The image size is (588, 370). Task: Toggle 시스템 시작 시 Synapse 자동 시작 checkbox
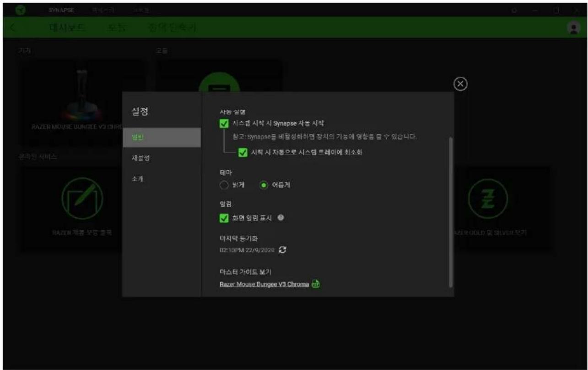(x=224, y=123)
